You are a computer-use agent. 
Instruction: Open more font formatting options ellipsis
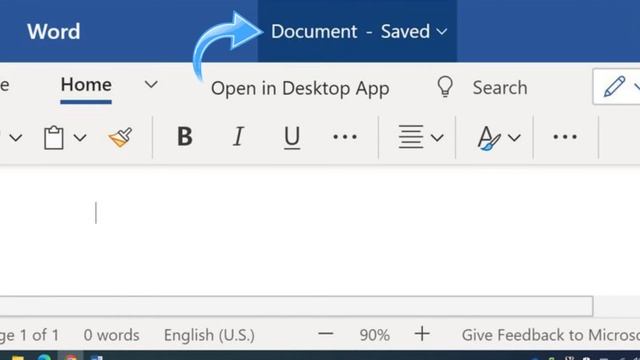click(x=345, y=137)
